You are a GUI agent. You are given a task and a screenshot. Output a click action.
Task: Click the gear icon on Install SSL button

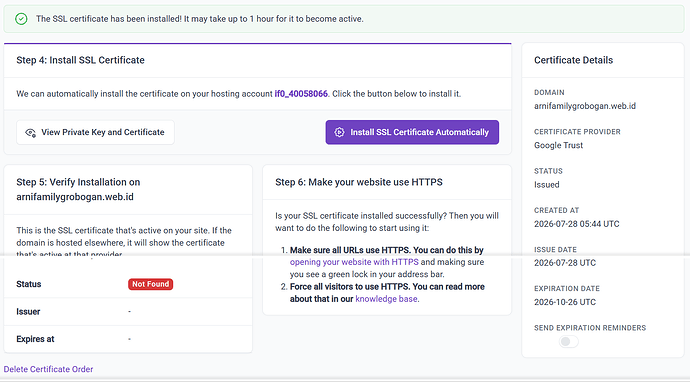coord(339,132)
